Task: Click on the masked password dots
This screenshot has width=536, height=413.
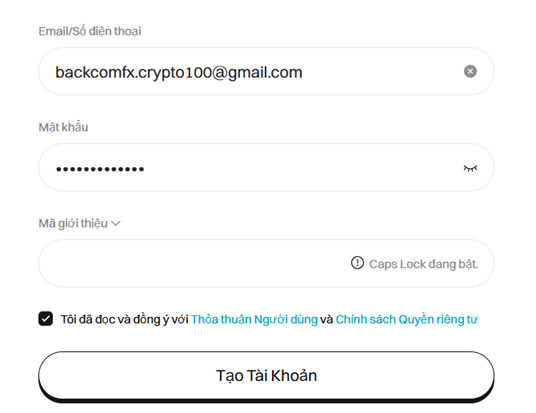Action: click(100, 169)
